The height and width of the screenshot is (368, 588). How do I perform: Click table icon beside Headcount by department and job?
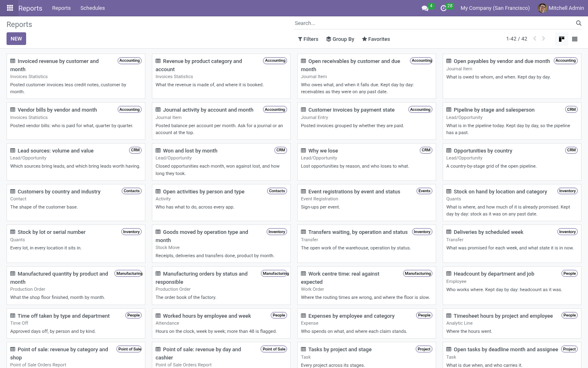tap(449, 274)
